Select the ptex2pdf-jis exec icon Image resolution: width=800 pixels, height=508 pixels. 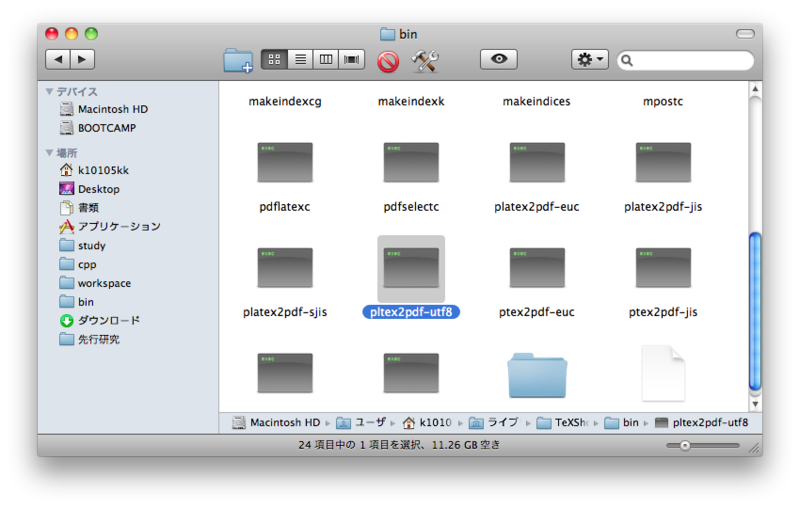(663, 268)
